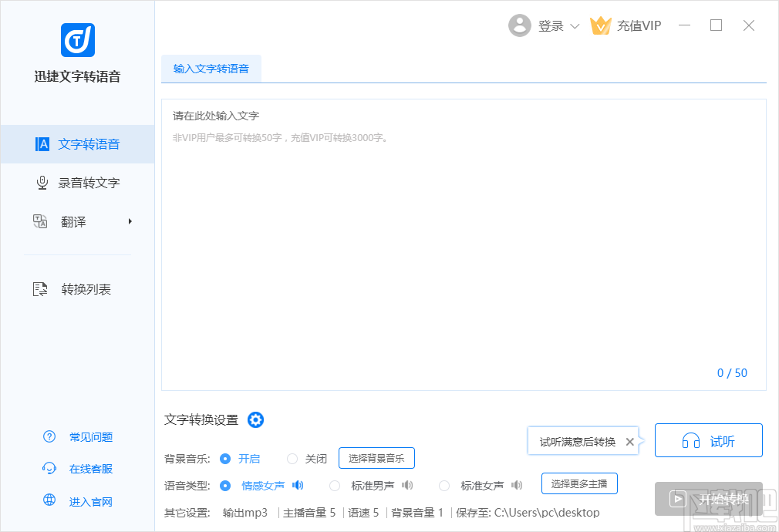
Task: Click the 充值VIP crown icon
Action: (601, 25)
